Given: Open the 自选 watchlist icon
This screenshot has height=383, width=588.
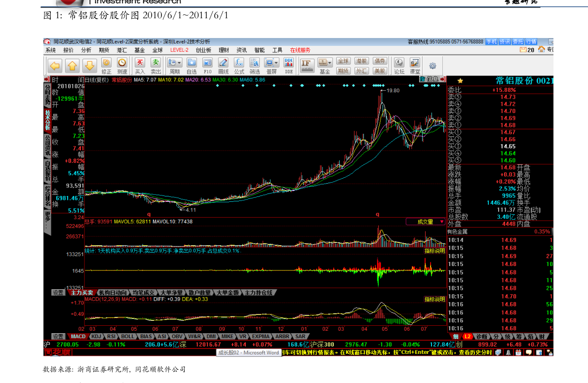Looking at the screenshot, I should point(192,66).
